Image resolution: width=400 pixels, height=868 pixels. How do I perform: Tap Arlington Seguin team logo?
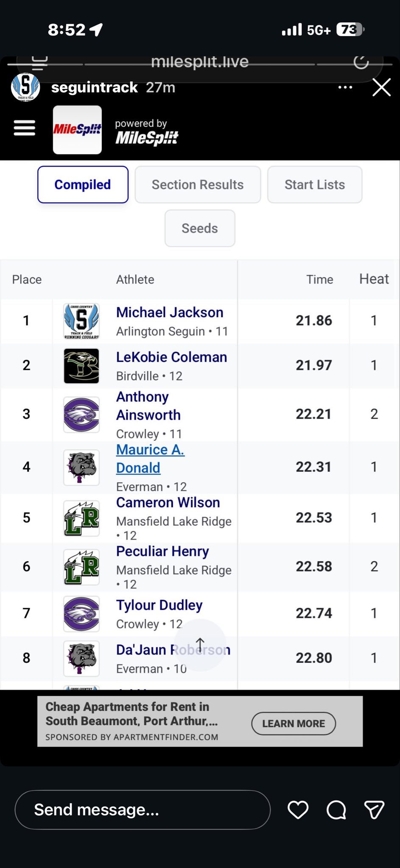point(81,321)
